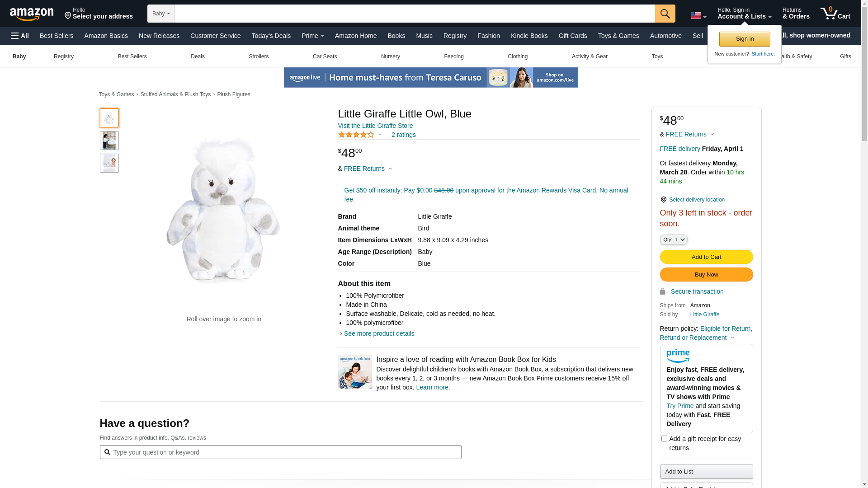Screen dimensions: 868x488
Task: Expand the return policy details chevron
Action: point(733,338)
